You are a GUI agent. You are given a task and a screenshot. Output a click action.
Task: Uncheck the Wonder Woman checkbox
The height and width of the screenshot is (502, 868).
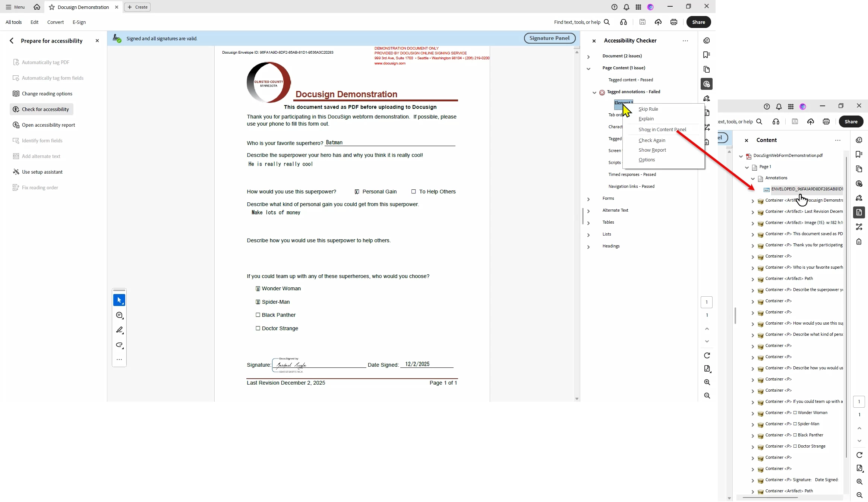[258, 289]
